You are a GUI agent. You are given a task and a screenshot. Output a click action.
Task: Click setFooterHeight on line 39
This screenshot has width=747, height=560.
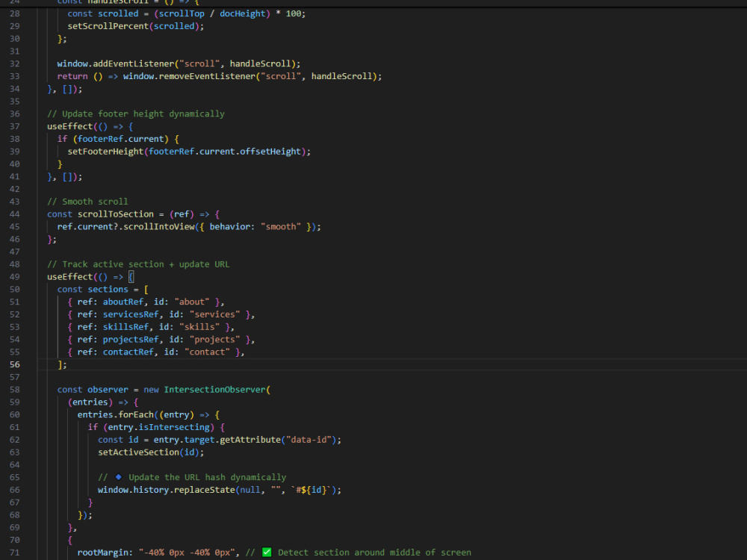[x=105, y=152]
